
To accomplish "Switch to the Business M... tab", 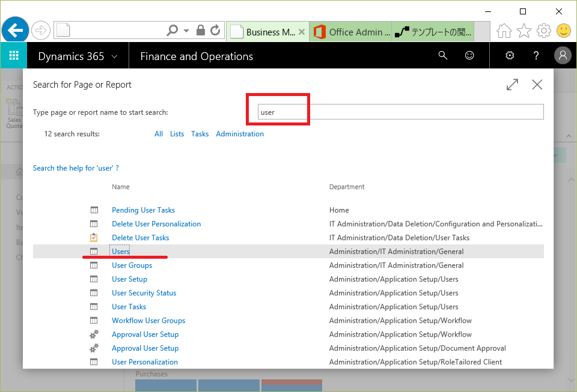I will [x=267, y=32].
